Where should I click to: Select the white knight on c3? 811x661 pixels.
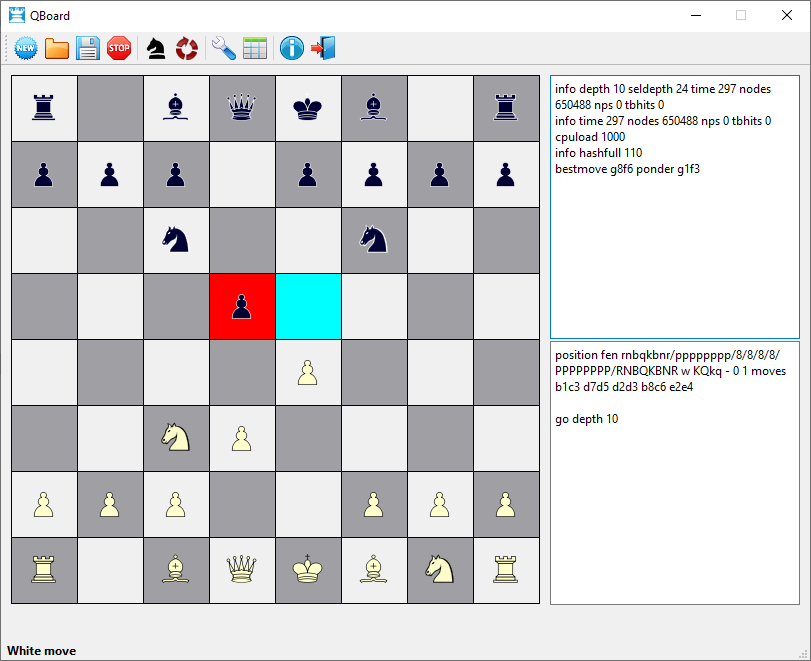coord(176,438)
